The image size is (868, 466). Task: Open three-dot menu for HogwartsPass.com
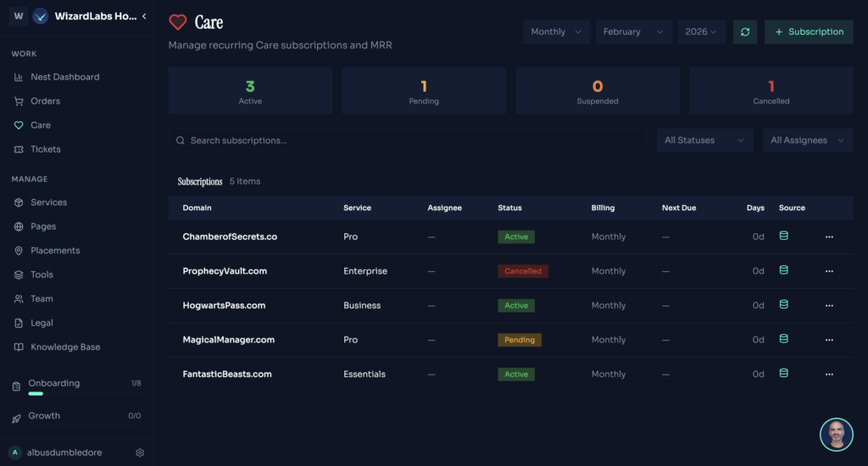[x=829, y=306]
